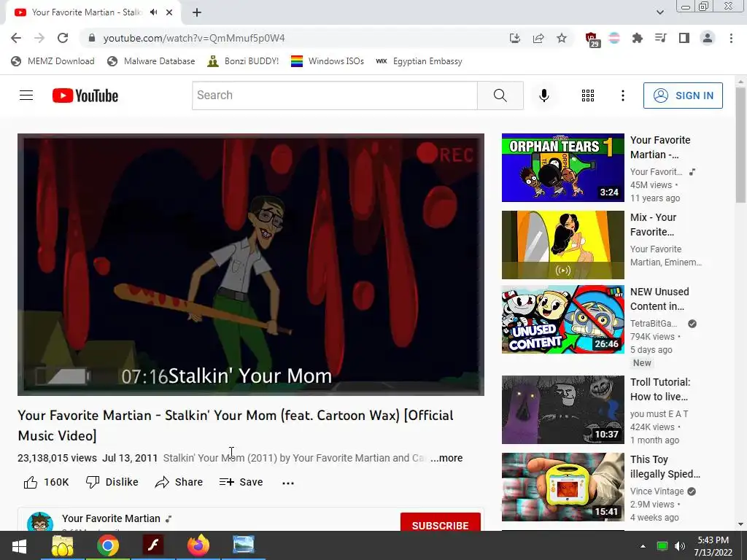Click the "23,138,015 views" text
Viewport: 747px width, 560px height.
click(57, 458)
